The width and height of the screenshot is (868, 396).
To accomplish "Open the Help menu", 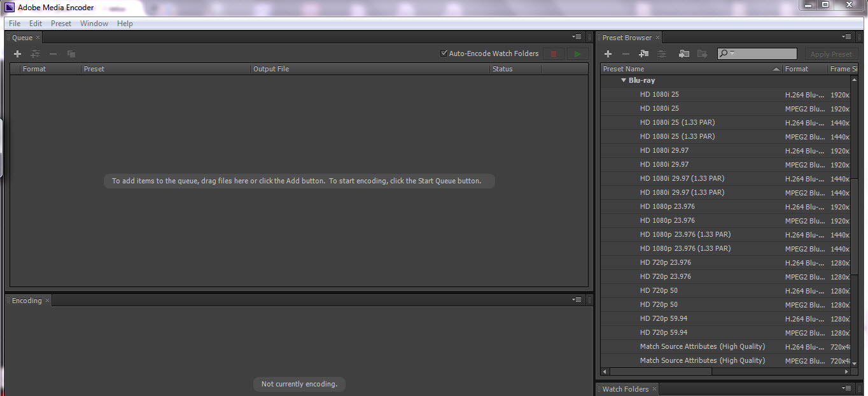I will (x=125, y=24).
